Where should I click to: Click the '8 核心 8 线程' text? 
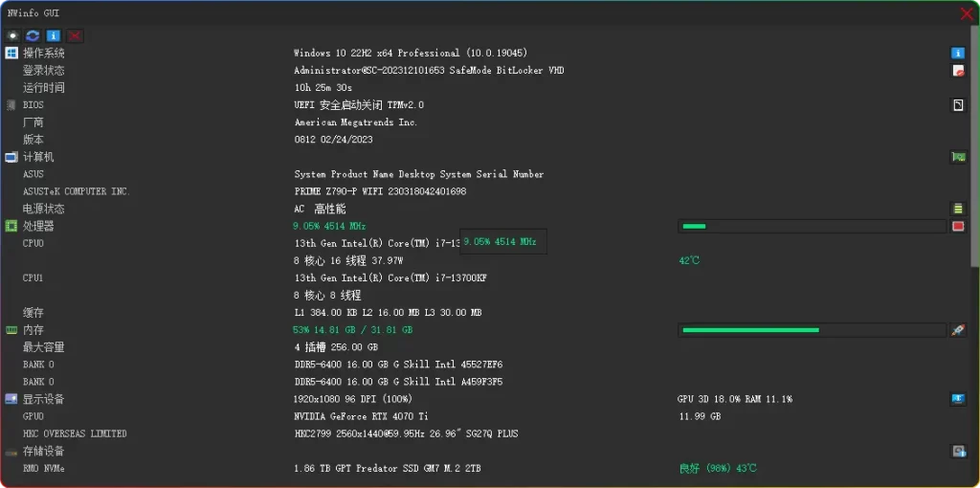[x=327, y=295]
